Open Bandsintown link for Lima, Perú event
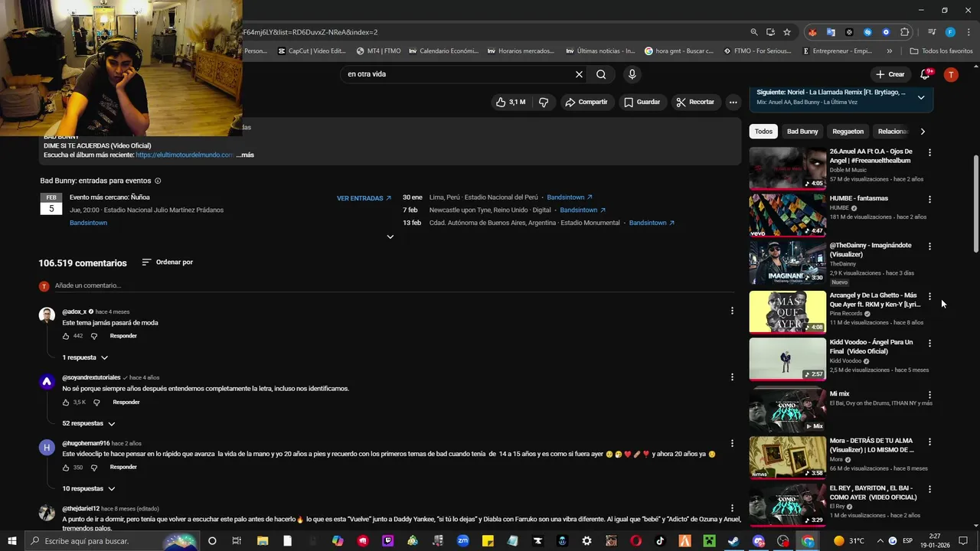This screenshot has height=551, width=980. coord(570,197)
